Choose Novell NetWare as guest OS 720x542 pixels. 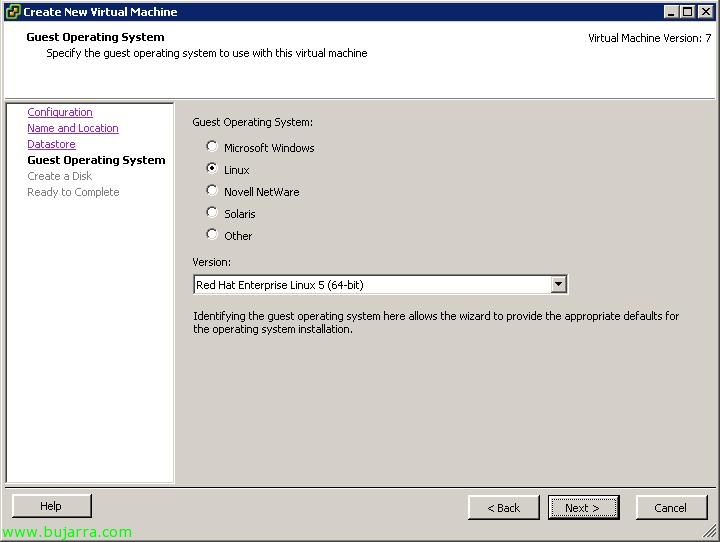[x=212, y=191]
